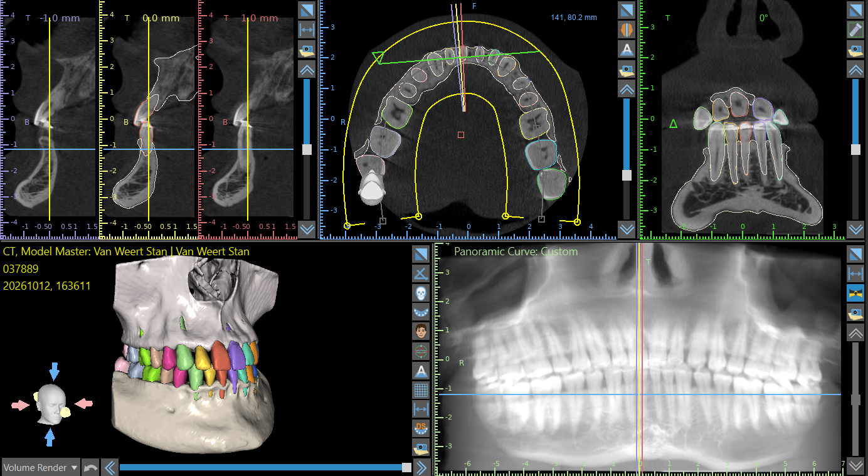Step forward with the right double chevron
The height and width of the screenshot is (476, 868).
421,467
